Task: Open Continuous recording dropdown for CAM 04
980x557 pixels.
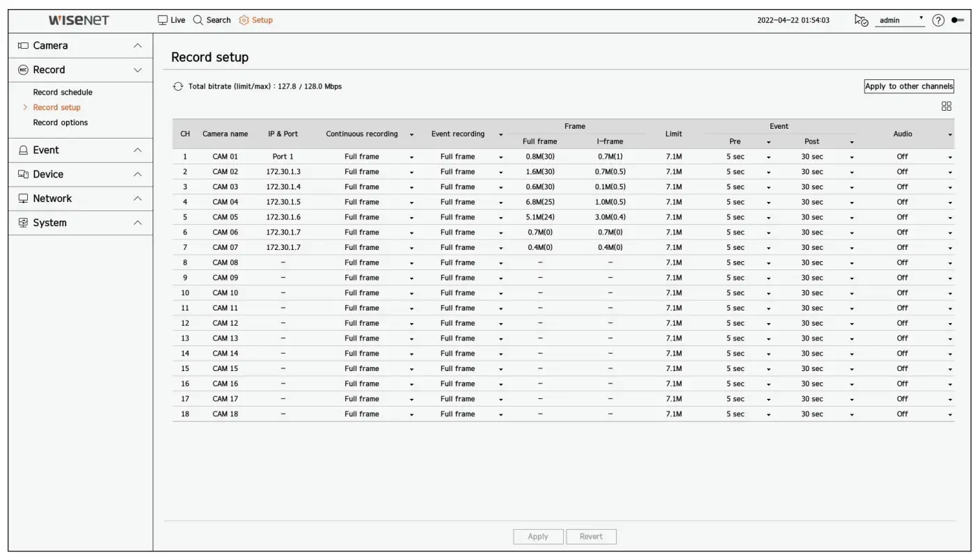Action: coord(411,203)
